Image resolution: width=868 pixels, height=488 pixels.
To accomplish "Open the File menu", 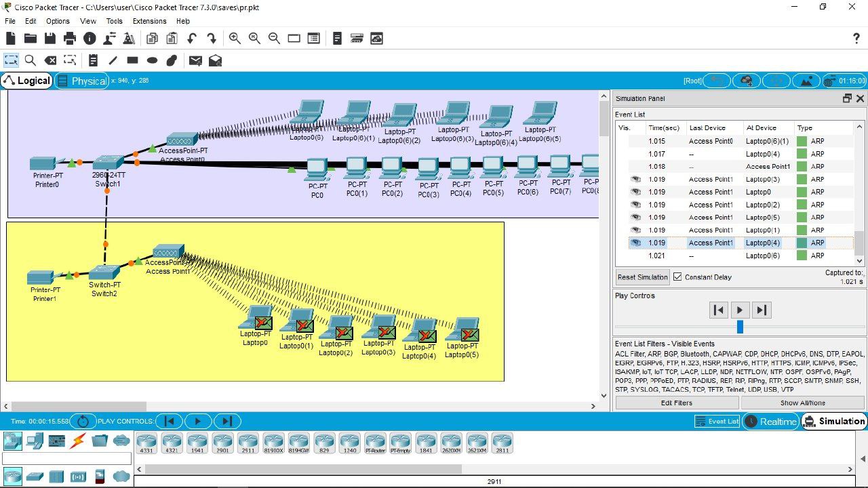I will 10,21.
